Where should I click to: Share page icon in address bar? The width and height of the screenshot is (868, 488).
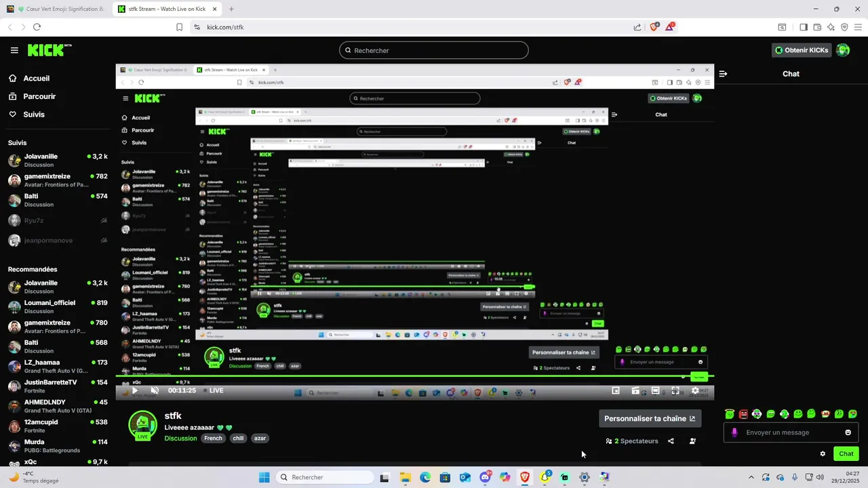point(637,27)
